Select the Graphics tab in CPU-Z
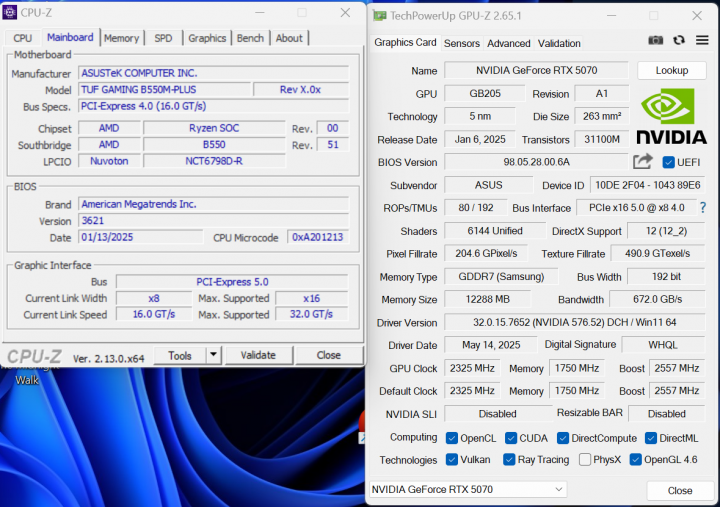Screen dimensions: 720x507 207,38
